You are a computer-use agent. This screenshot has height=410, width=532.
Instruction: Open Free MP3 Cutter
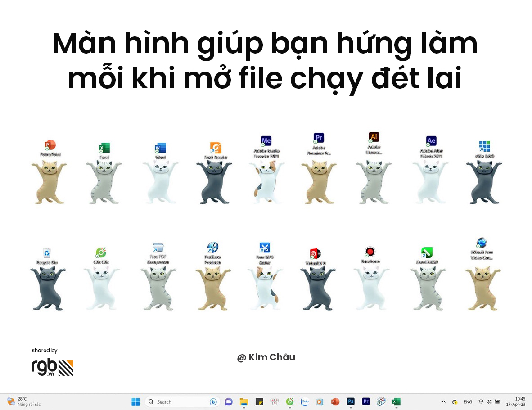264,248
